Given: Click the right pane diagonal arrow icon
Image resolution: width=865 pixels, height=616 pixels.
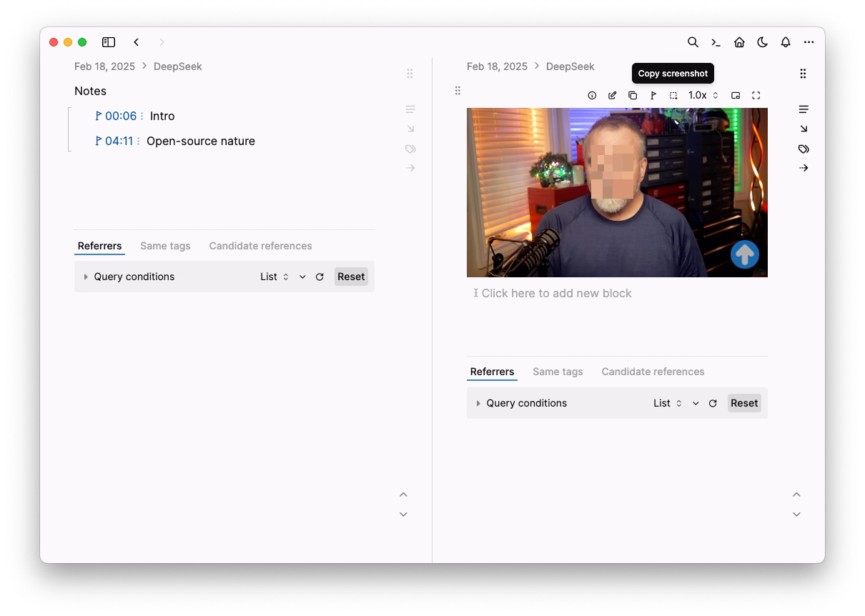Looking at the screenshot, I should (804, 129).
